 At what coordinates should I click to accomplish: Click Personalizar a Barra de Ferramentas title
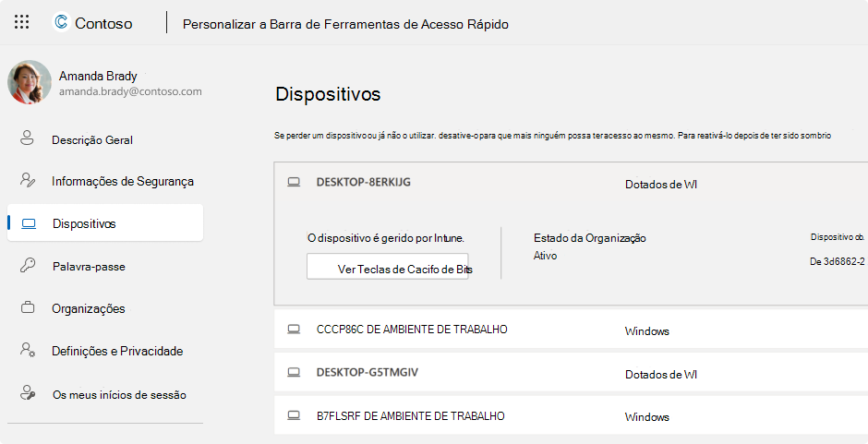(x=345, y=24)
